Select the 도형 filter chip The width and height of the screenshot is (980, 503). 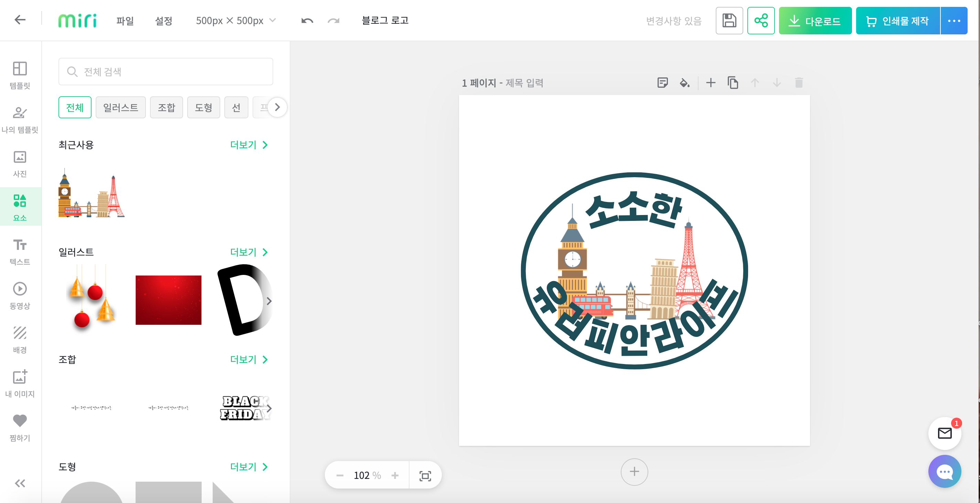203,108
